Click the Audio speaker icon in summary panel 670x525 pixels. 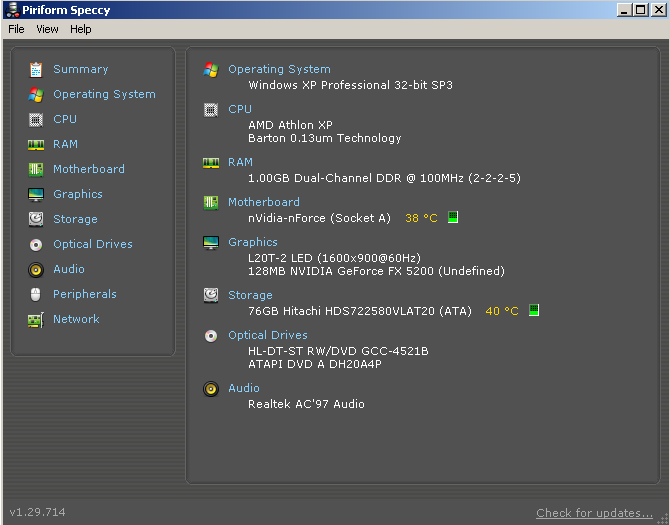click(x=211, y=389)
